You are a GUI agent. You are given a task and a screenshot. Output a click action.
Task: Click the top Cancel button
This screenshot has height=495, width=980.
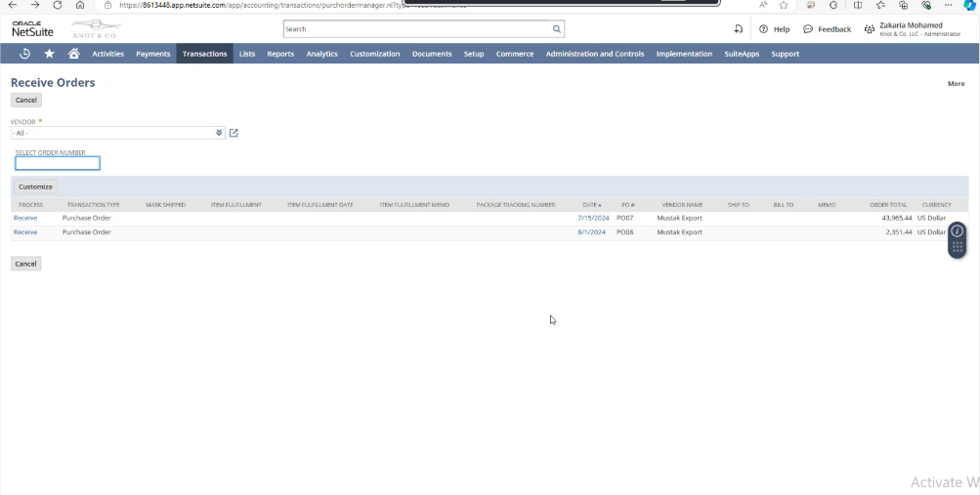tap(26, 100)
